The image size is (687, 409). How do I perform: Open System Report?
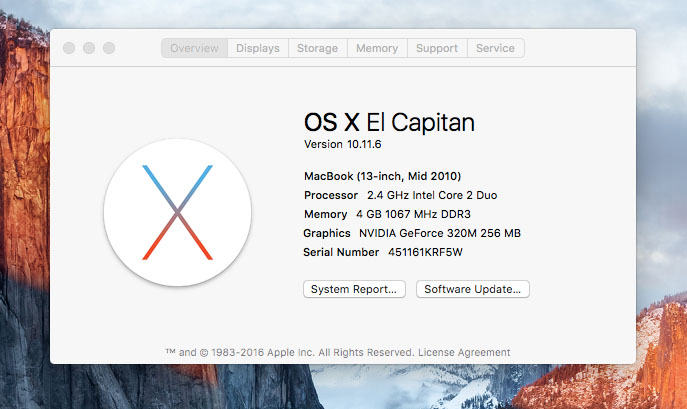(x=354, y=289)
